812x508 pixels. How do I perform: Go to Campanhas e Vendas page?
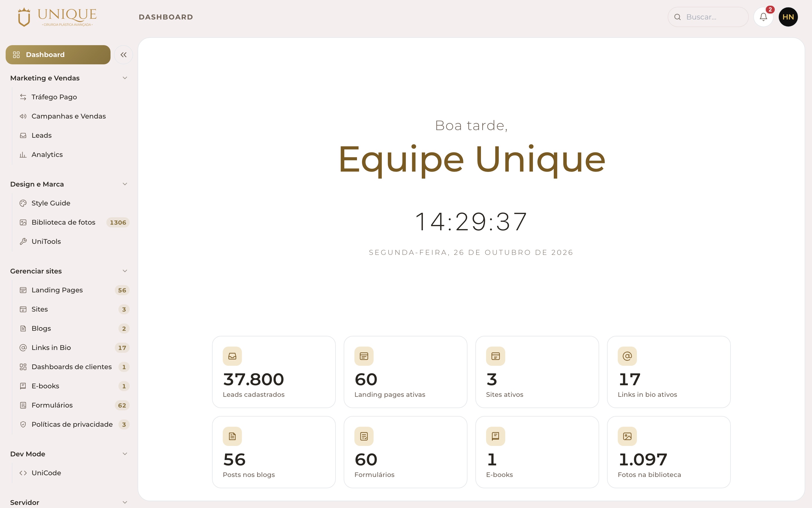(73, 116)
